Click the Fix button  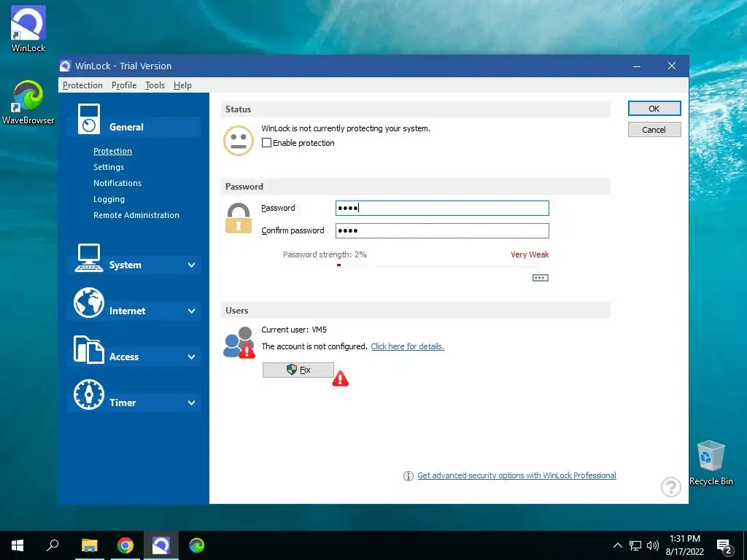pyautogui.click(x=298, y=370)
